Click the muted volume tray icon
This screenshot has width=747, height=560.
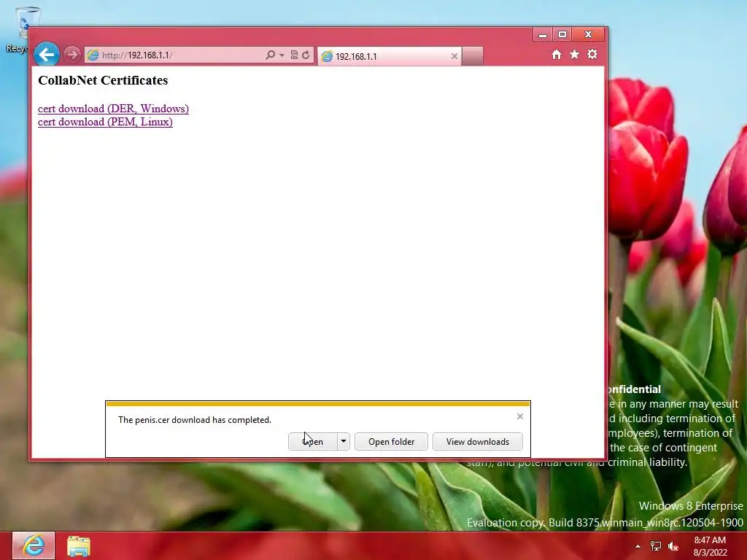tap(673, 546)
